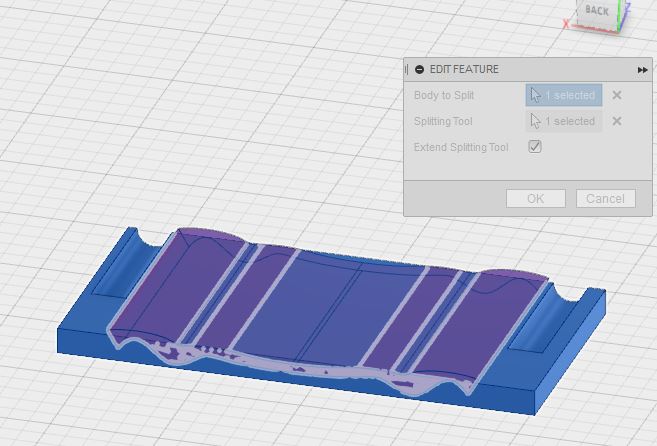This screenshot has height=446, width=657.
Task: Select the Body to Split selection field
Action: tap(564, 95)
